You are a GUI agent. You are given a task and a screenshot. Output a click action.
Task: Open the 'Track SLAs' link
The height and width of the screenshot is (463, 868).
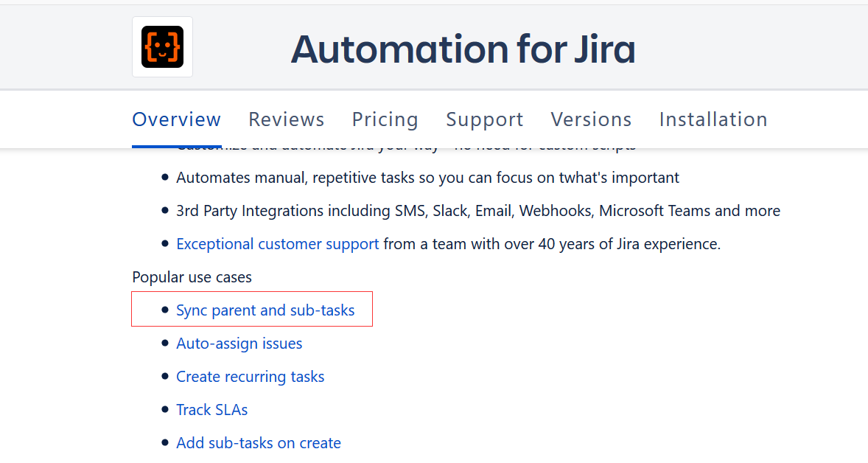[211, 409]
